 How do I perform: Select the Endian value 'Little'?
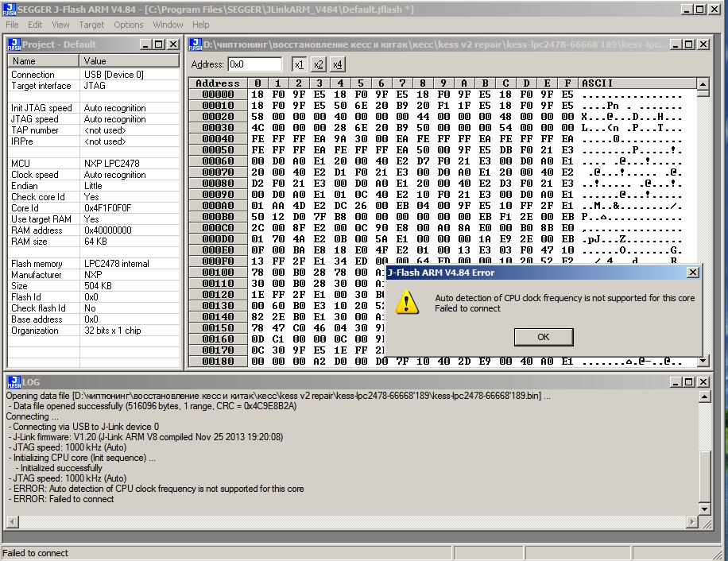(93, 186)
